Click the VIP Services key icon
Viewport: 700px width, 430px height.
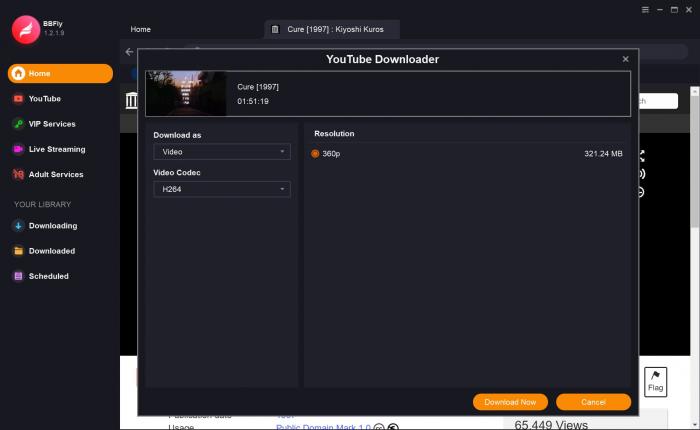point(18,124)
